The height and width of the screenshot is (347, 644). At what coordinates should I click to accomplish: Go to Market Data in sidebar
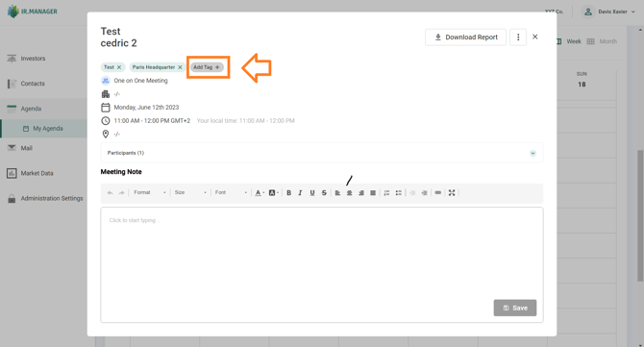[x=37, y=173]
